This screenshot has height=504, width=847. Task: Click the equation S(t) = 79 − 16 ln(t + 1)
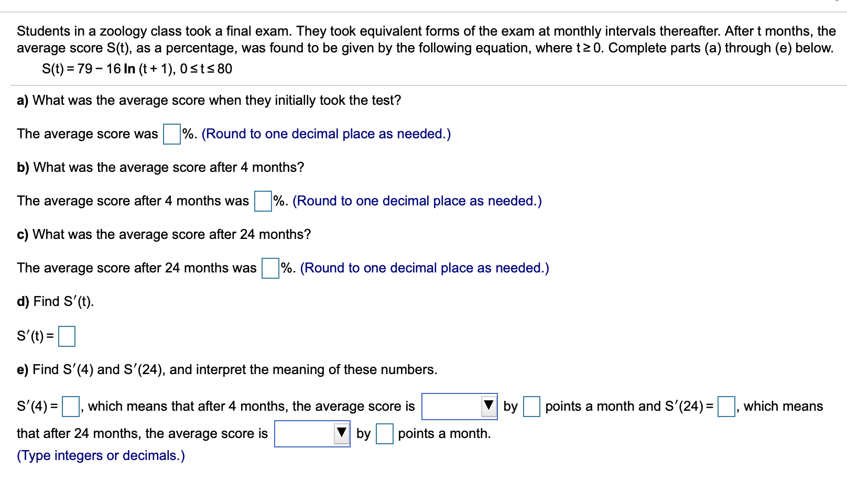pos(137,69)
